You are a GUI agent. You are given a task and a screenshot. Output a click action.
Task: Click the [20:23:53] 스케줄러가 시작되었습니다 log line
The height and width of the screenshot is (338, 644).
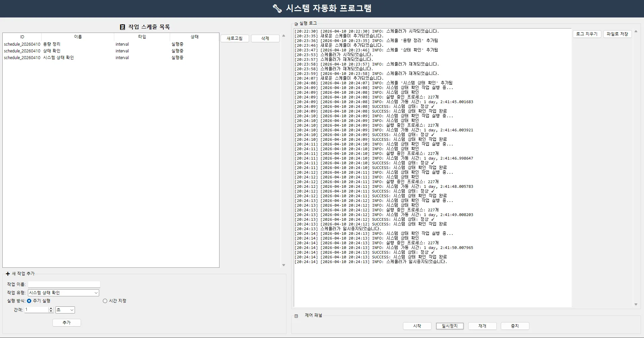(x=334, y=55)
